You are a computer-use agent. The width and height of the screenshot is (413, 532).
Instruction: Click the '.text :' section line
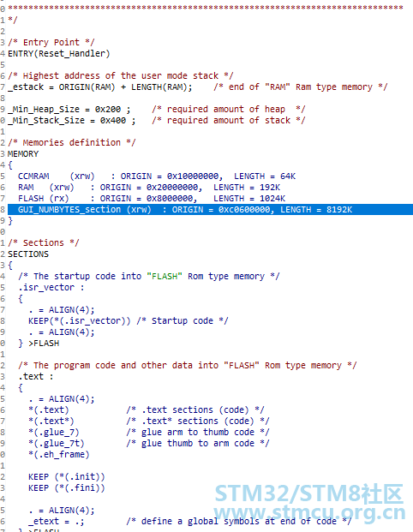click(36, 377)
